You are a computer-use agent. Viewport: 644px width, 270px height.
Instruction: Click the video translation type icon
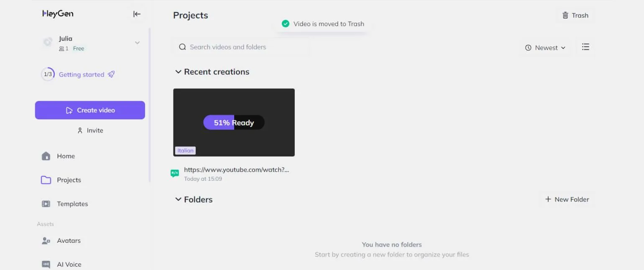175,173
